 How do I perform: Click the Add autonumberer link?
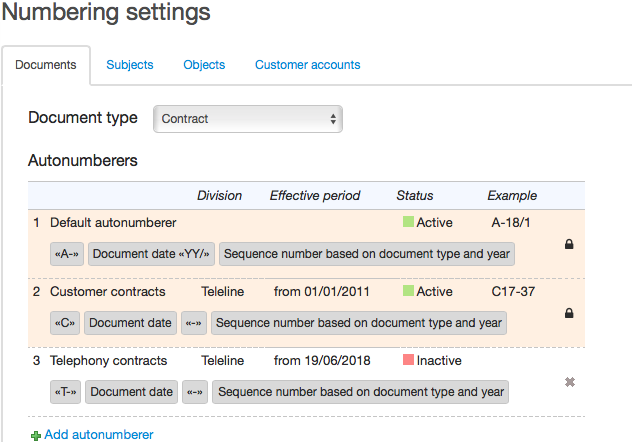99,434
